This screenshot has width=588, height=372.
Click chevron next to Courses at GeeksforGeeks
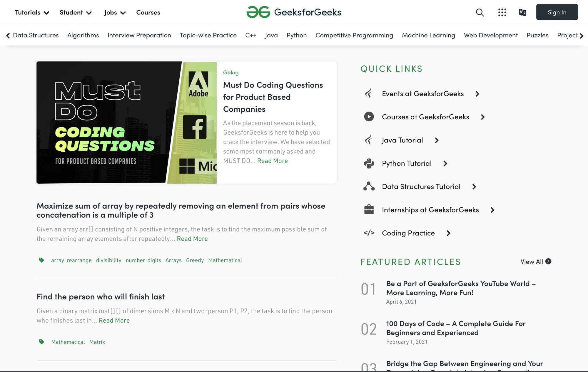click(x=483, y=117)
